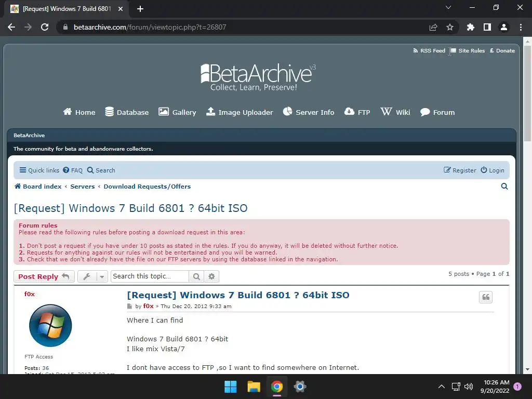Screen dimensions: 532x399
Task: Click the Chrome taskbar icon
Action: [277, 387]
